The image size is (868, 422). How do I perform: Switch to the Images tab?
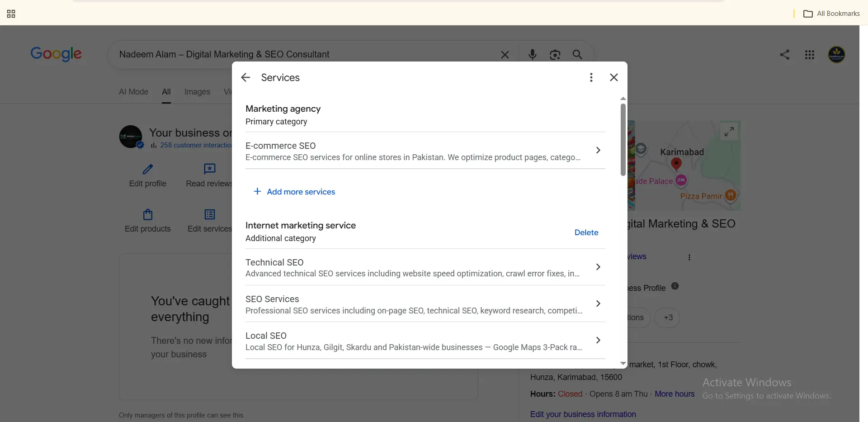tap(197, 92)
